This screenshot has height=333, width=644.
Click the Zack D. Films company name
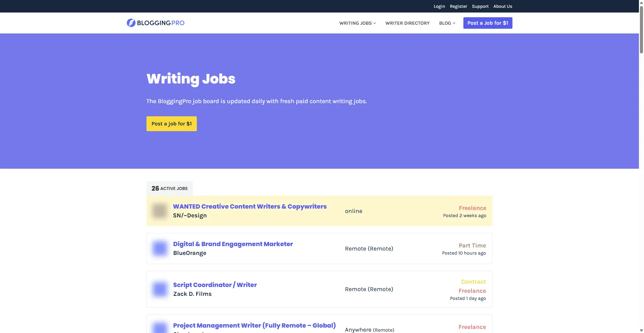(192, 294)
